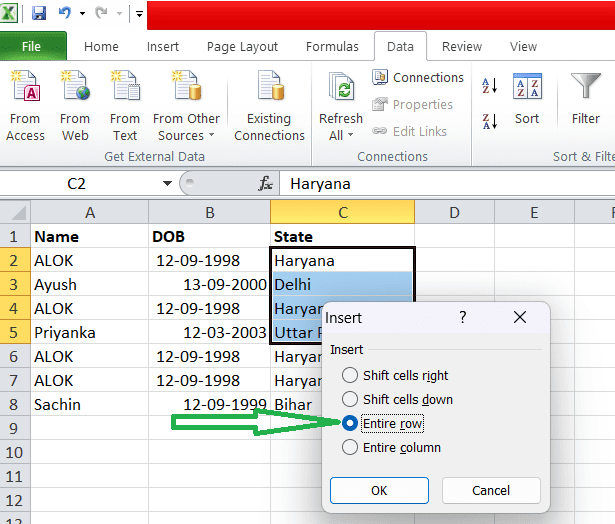Click the formula bar showing Haryana
The image size is (615, 524).
[x=447, y=184]
